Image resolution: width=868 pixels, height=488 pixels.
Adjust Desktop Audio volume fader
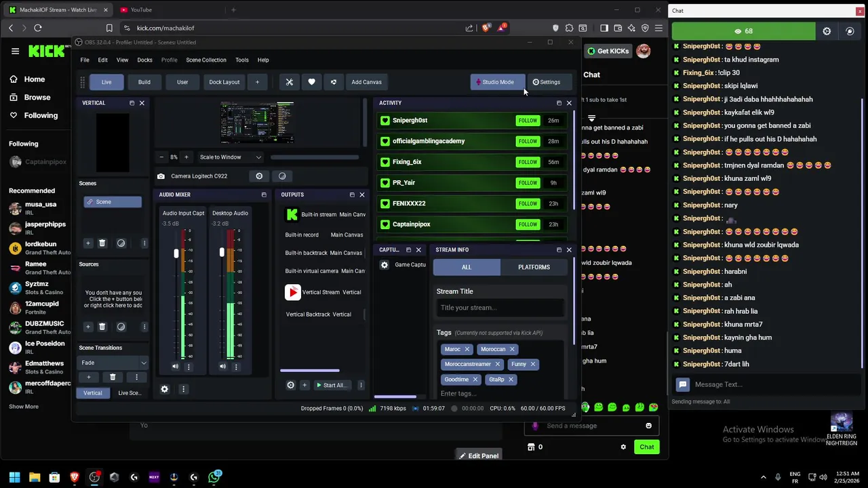pos(222,252)
